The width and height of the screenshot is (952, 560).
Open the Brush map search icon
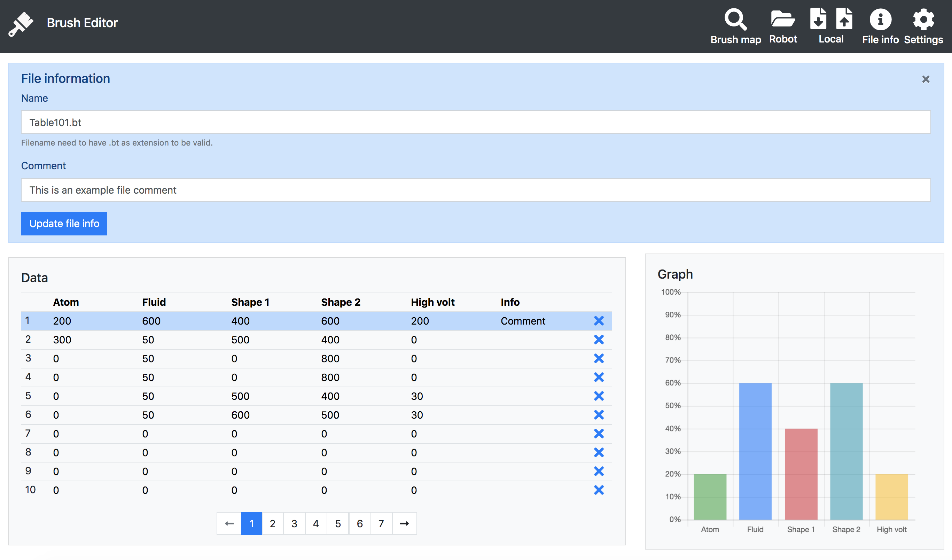pyautogui.click(x=735, y=19)
